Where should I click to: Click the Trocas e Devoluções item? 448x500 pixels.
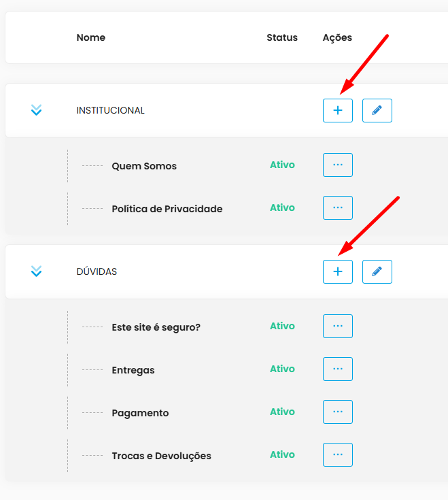click(161, 456)
